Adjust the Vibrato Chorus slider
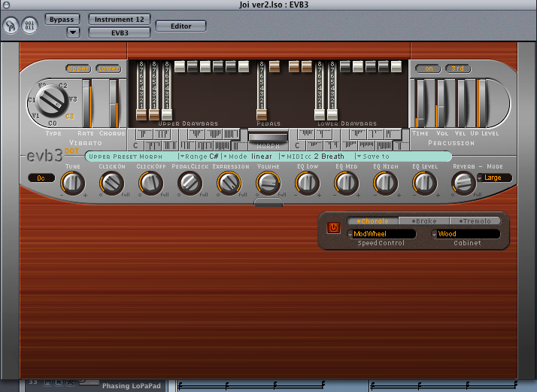 point(114,104)
